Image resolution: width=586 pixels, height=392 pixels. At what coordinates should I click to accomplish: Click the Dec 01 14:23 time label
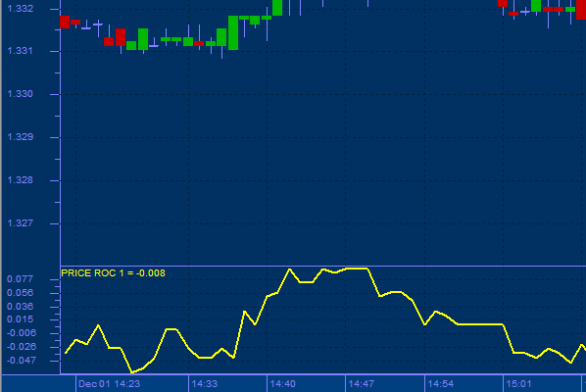110,384
